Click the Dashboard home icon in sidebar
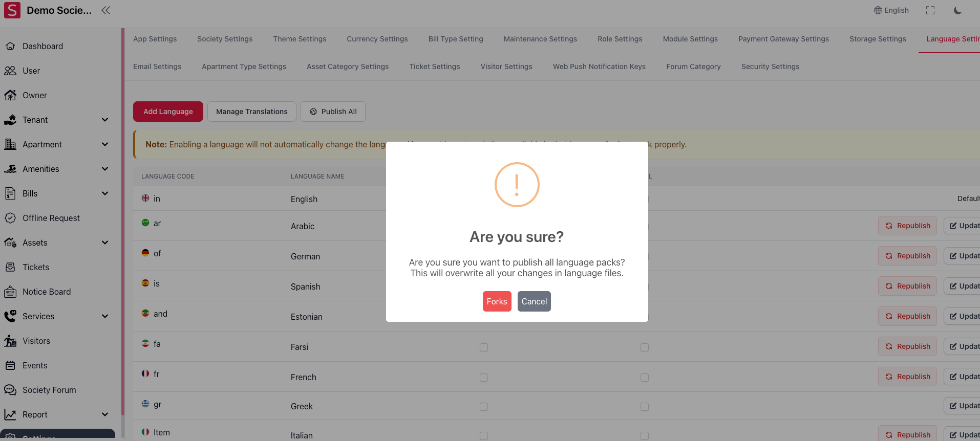Image resolution: width=980 pixels, height=441 pixels. [10, 46]
